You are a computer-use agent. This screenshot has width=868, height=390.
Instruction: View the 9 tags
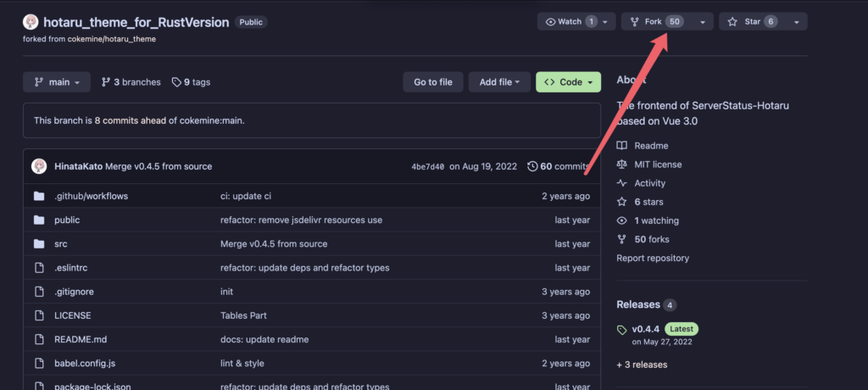tap(191, 82)
